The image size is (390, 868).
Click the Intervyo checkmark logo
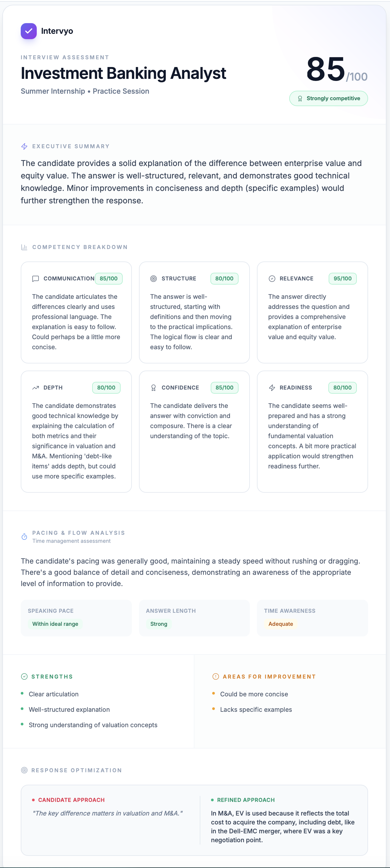click(x=29, y=31)
